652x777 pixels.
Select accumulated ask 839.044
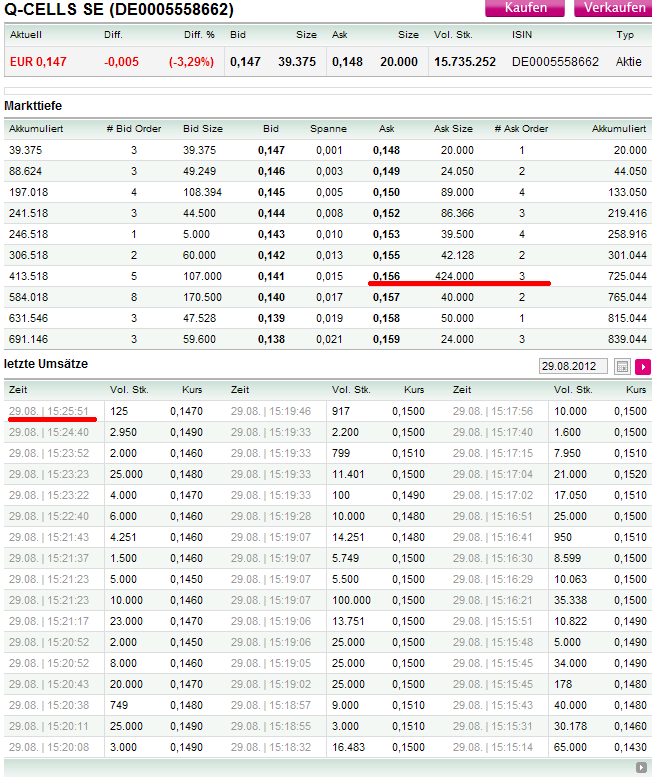[x=627, y=339]
